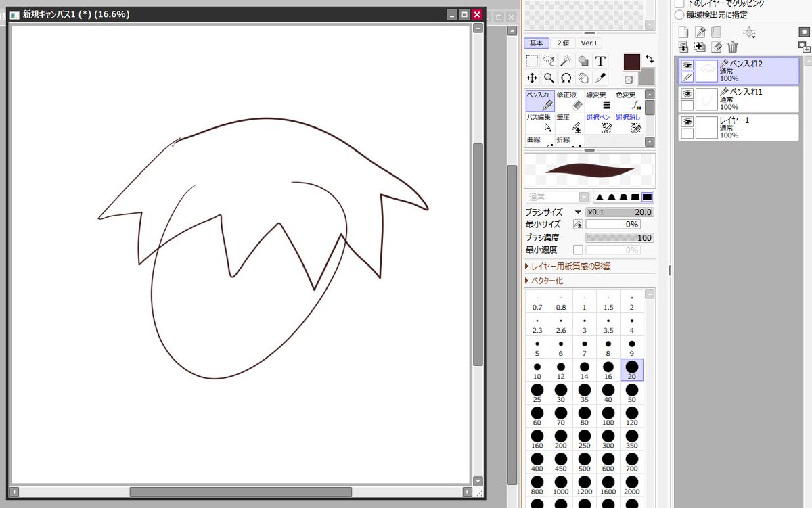Select the rotate view tool
812x508 pixels.
coord(566,78)
